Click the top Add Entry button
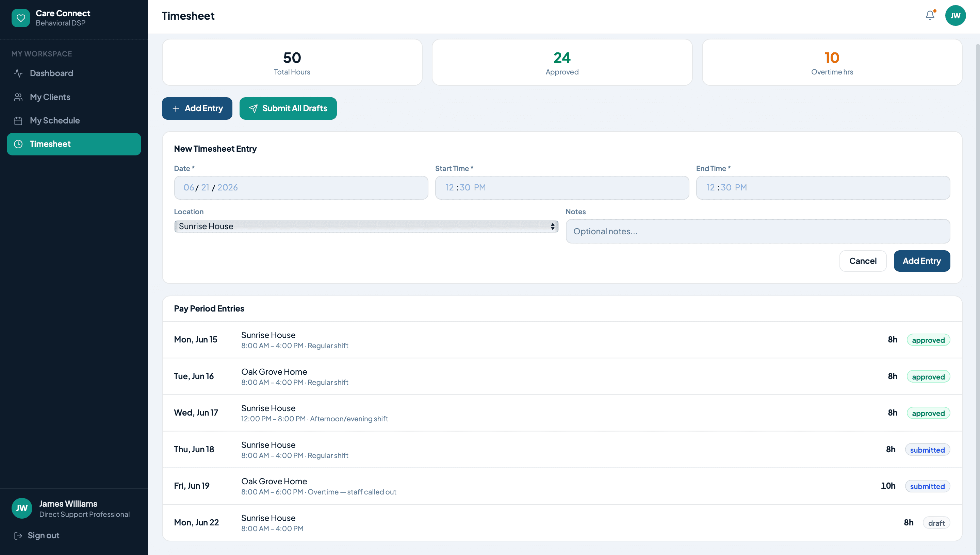Image resolution: width=980 pixels, height=555 pixels. pos(197,108)
